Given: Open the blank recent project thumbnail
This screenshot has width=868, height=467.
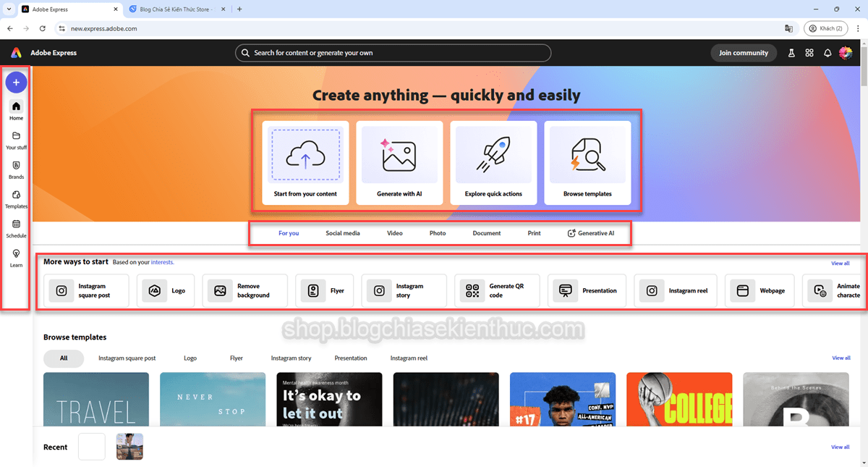Looking at the screenshot, I should coord(92,447).
